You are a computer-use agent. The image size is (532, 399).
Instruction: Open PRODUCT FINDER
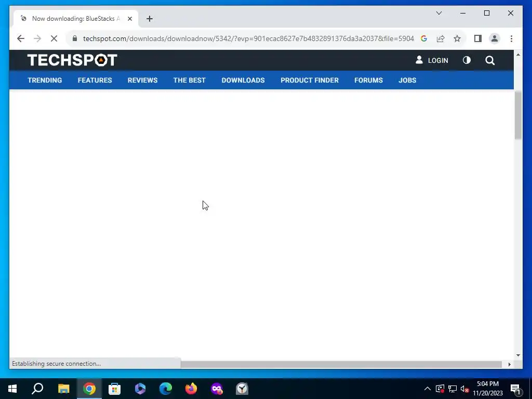click(310, 80)
